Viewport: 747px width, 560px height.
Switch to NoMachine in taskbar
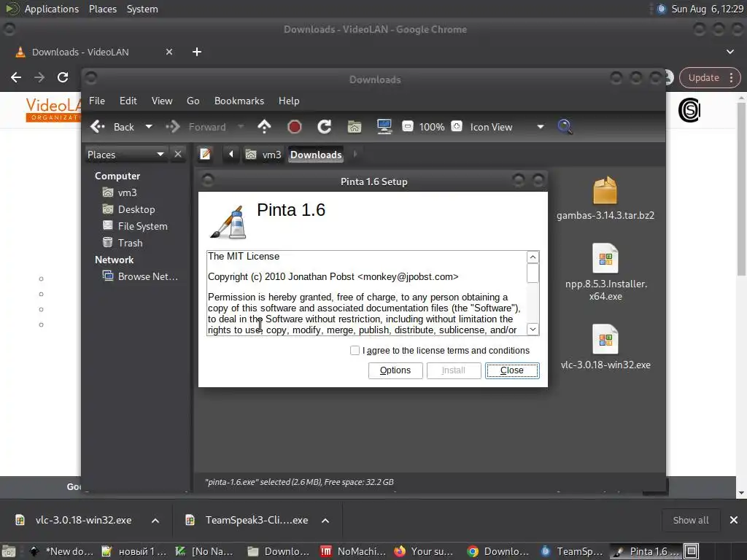pos(353,551)
